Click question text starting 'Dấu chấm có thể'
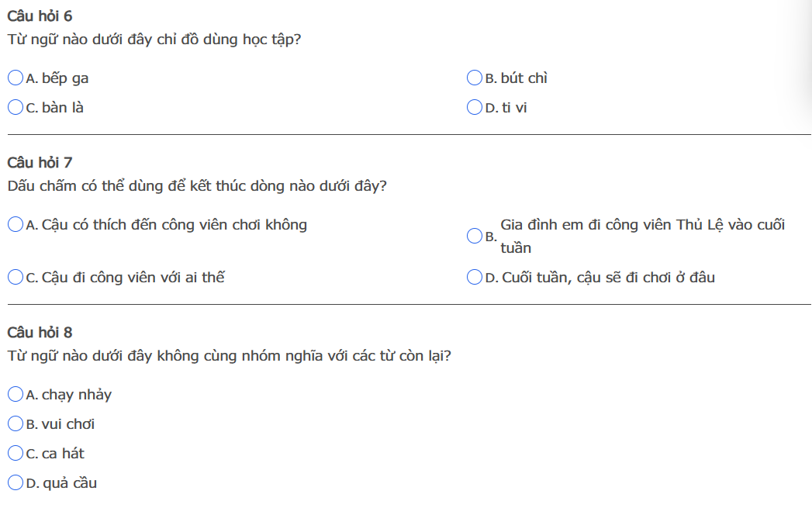Screen dimensions: 812x508 [x=196, y=186]
